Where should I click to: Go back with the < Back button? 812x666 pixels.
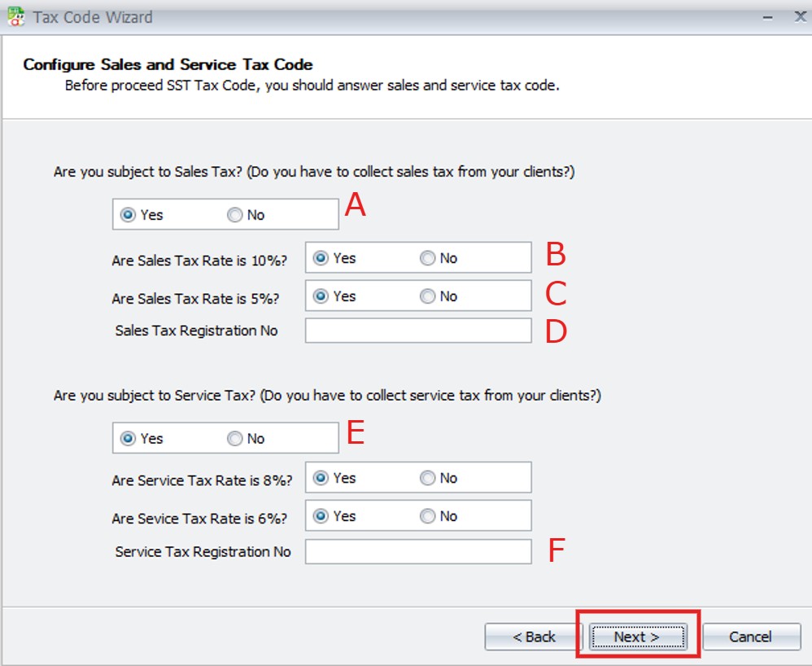534,637
